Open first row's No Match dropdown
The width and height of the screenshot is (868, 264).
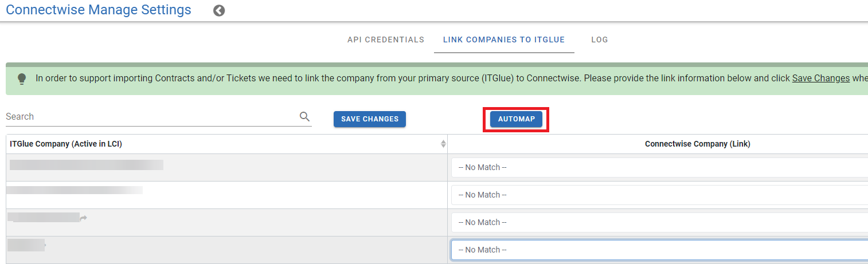tap(659, 168)
